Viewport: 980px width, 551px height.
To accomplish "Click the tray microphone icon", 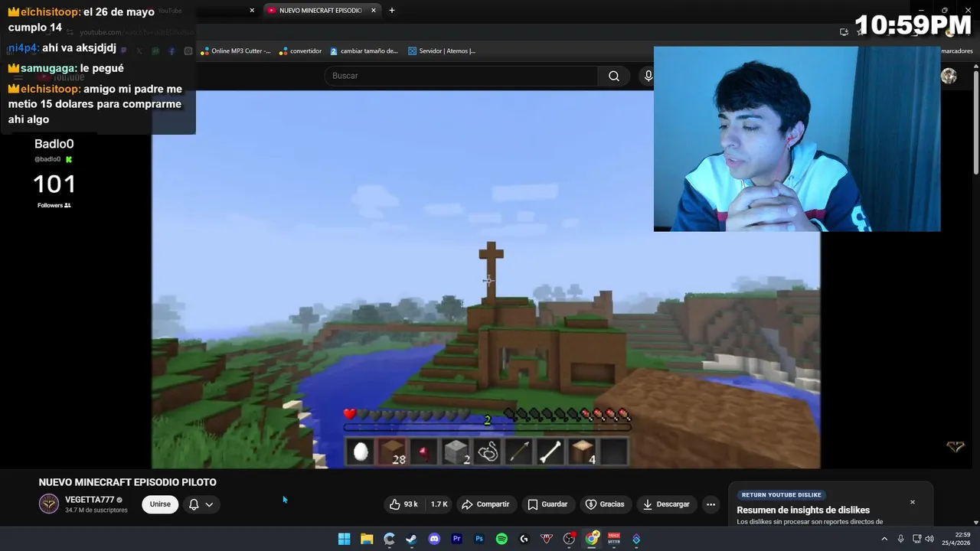I will point(901,539).
